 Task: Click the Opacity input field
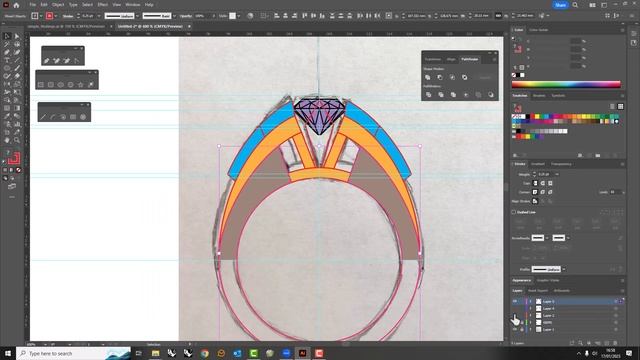point(201,16)
